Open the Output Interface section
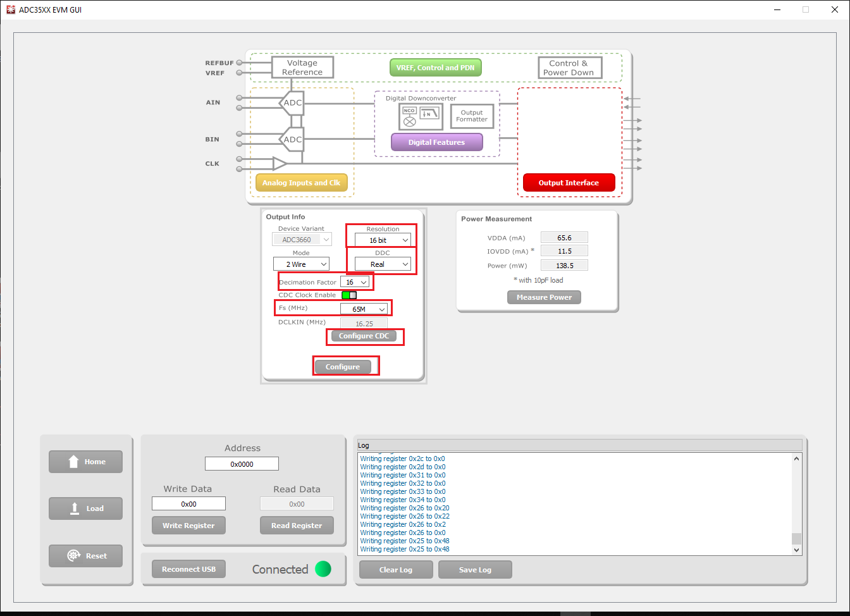The image size is (850, 616). tap(569, 183)
